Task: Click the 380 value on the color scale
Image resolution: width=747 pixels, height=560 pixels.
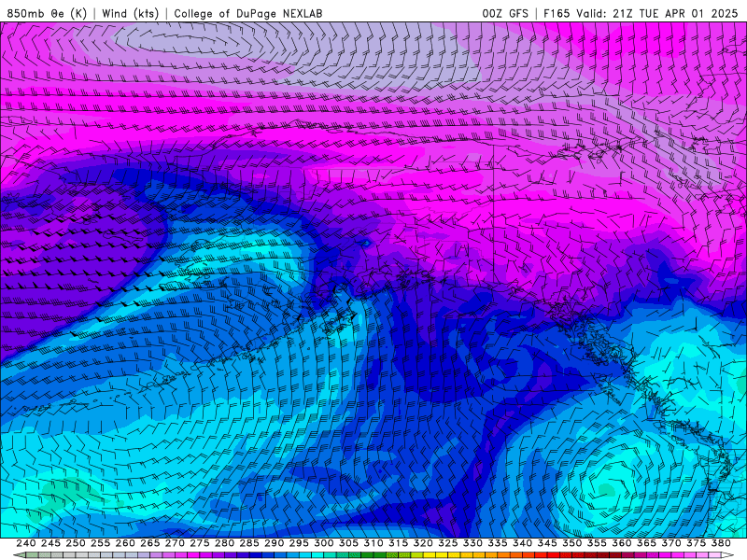Action: [x=721, y=543]
